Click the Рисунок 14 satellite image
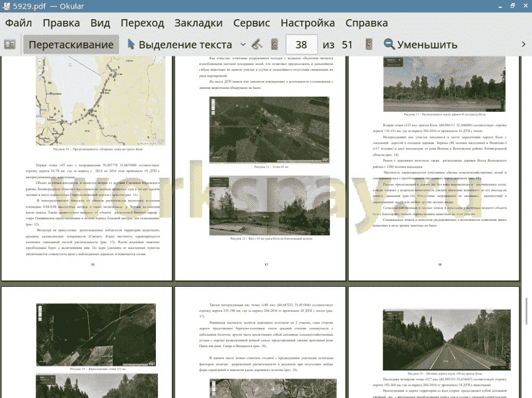The width and height of the screenshot is (532, 398). pyautogui.click(x=96, y=335)
